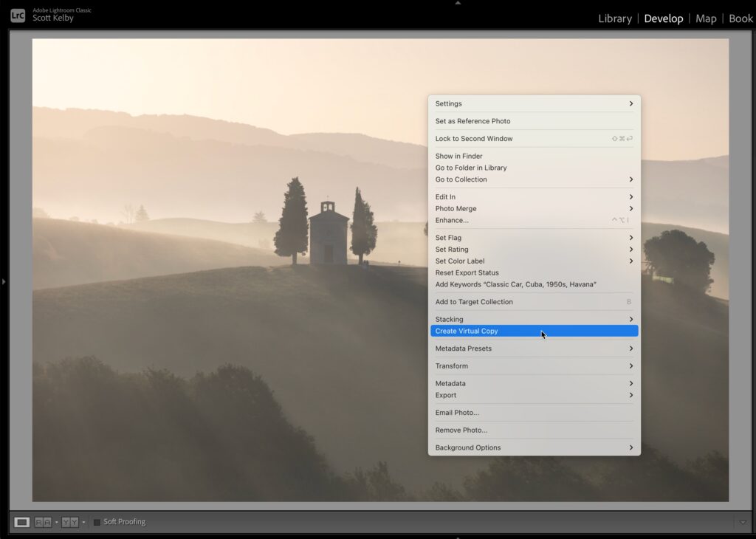Viewport: 756px width, 539px height.
Task: Collapse the left panel with side arrow
Action: coord(4,281)
